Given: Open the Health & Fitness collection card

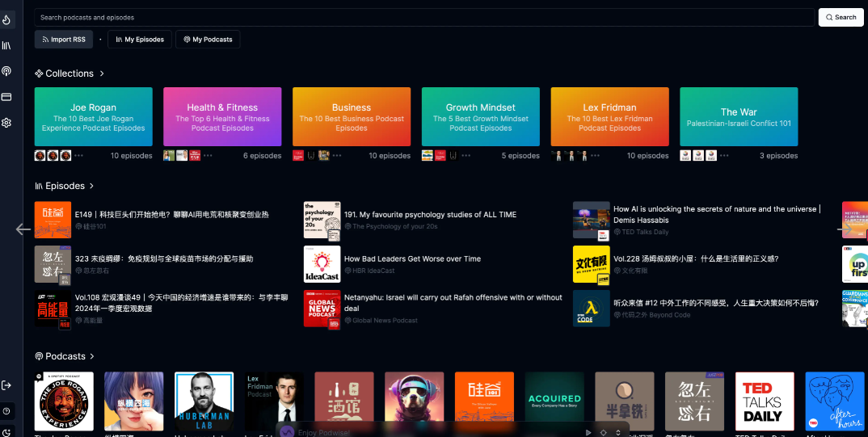Looking at the screenshot, I should tap(222, 116).
